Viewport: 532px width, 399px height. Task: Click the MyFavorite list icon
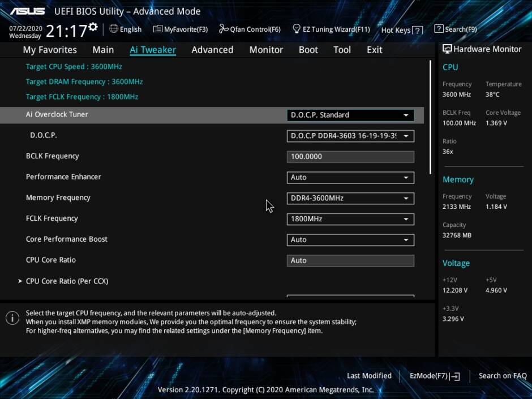(158, 29)
